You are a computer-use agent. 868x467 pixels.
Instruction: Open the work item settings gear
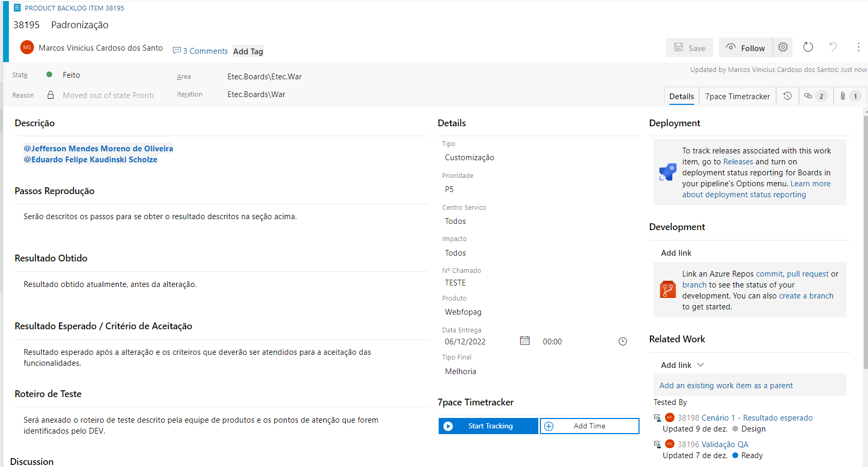(782, 47)
